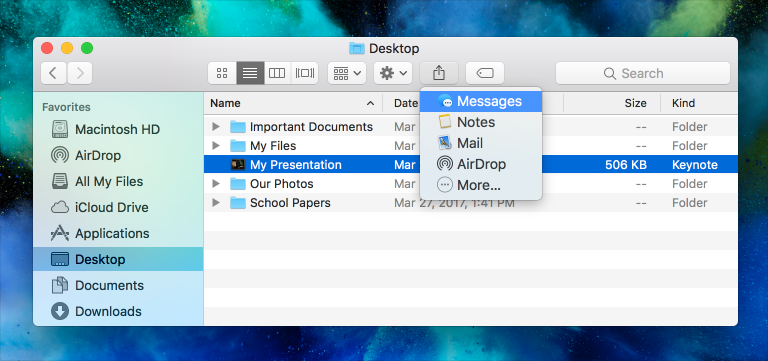Viewport: 768px width, 361px height.
Task: Select All My Files in sidebar
Action: pos(118,182)
